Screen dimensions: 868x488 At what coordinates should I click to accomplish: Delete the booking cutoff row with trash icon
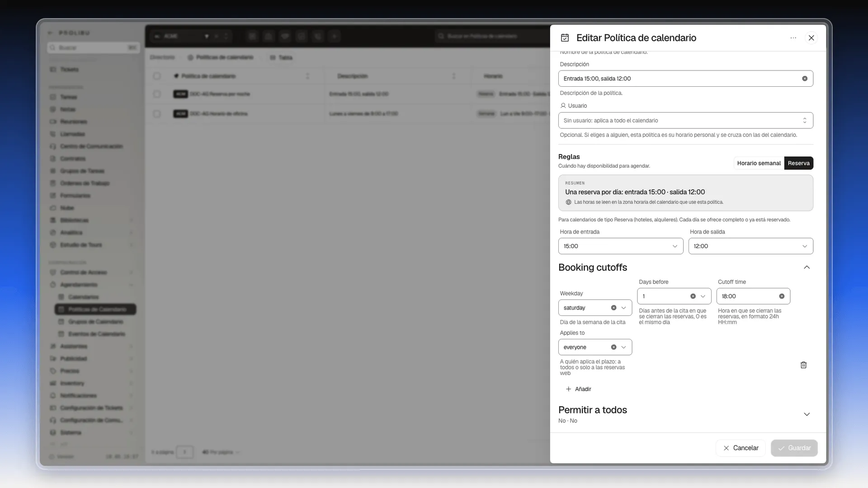[x=803, y=365]
